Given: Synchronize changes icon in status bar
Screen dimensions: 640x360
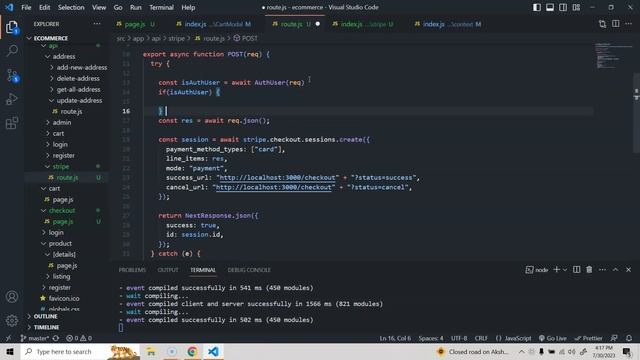Looking at the screenshot, I should tap(56, 338).
